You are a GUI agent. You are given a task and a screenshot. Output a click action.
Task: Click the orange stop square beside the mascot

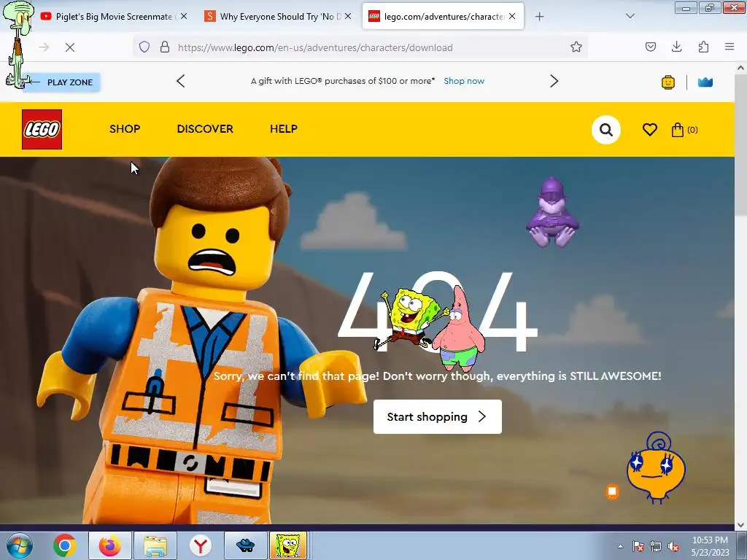(612, 491)
